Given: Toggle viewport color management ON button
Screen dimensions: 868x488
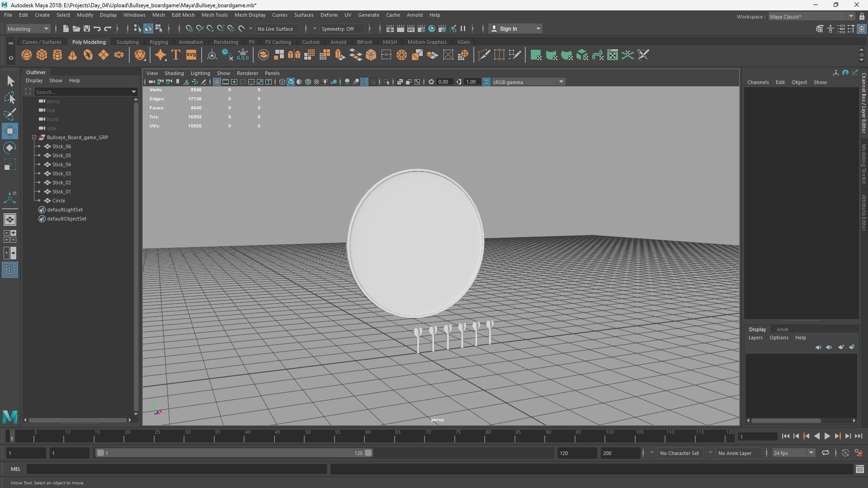Looking at the screenshot, I should point(486,82).
